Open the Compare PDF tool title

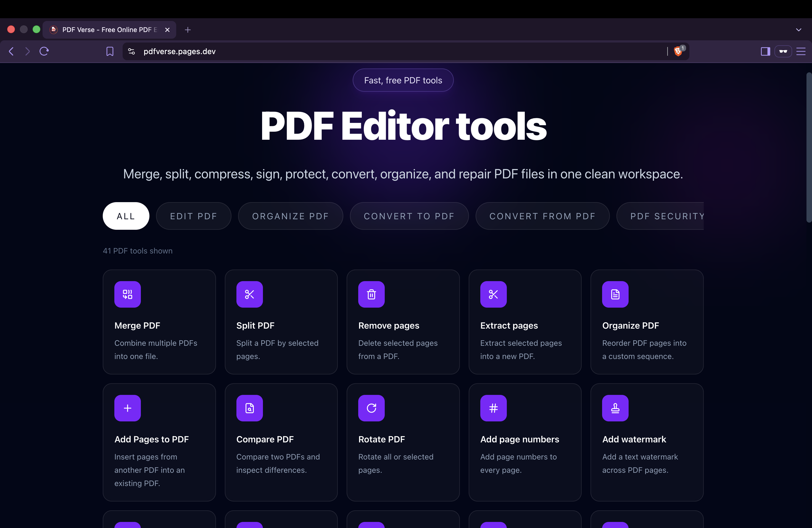(265, 439)
